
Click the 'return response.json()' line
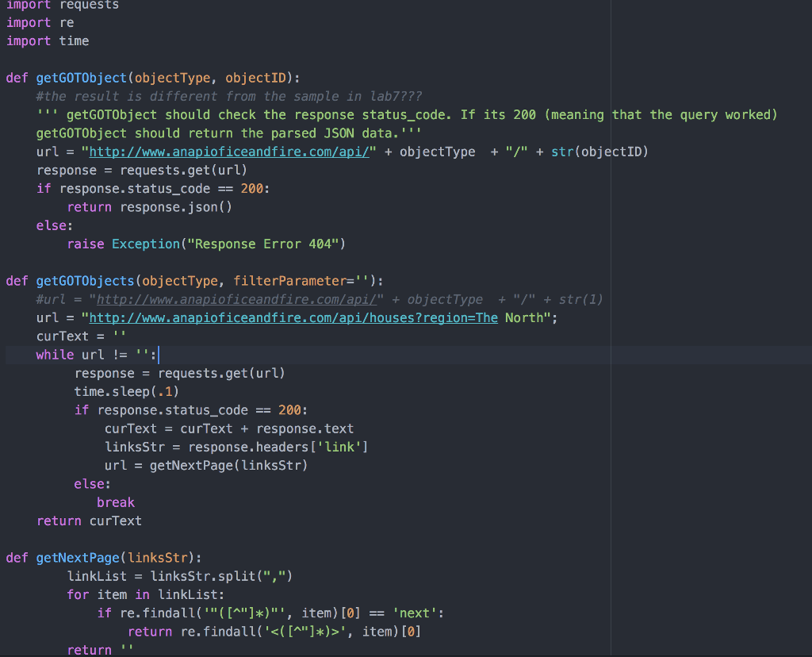point(149,207)
